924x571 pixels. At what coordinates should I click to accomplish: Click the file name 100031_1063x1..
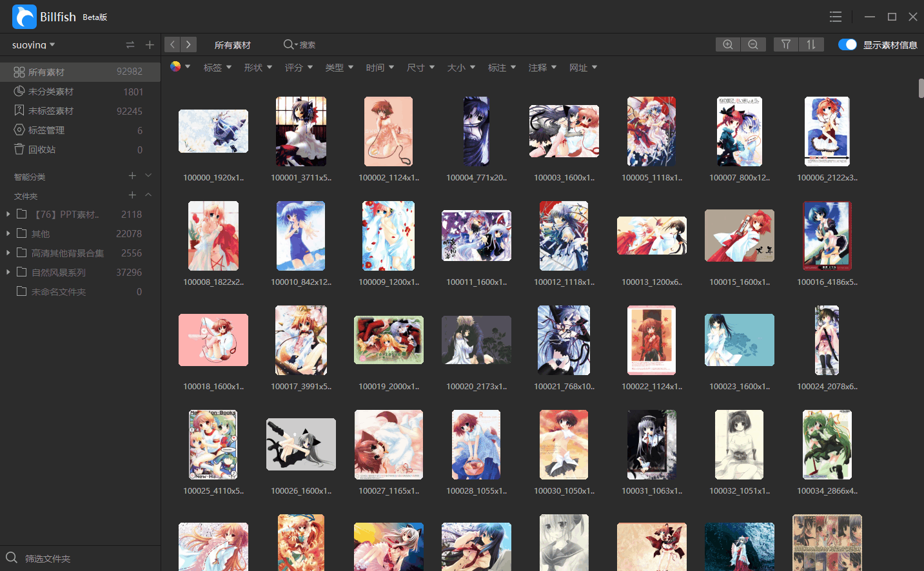652,491
